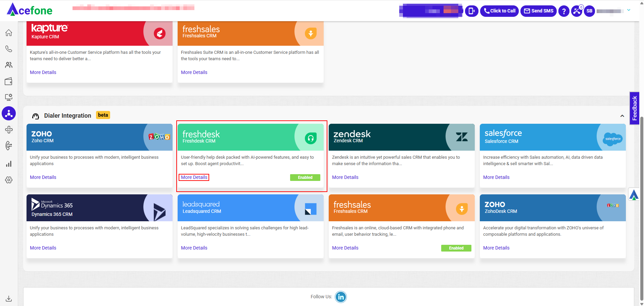
Task: Click the dialer Freshsales Enabled badge
Action: click(456, 248)
